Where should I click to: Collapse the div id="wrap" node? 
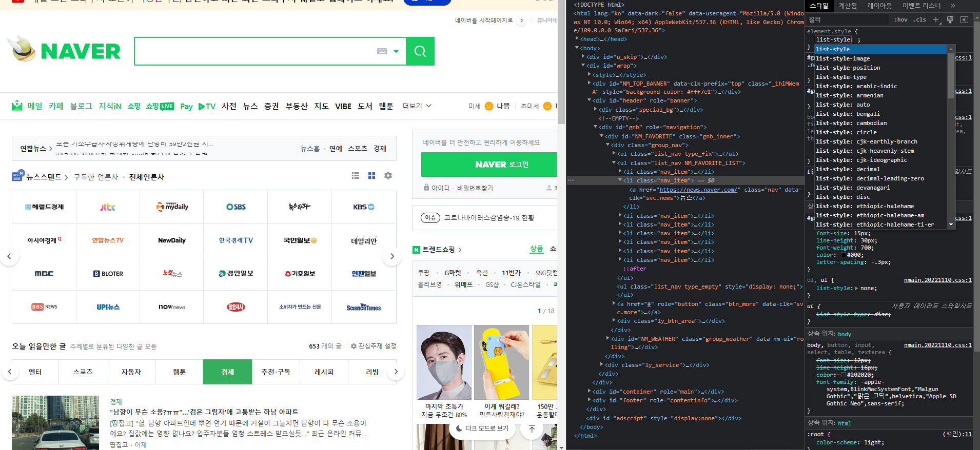(583, 65)
